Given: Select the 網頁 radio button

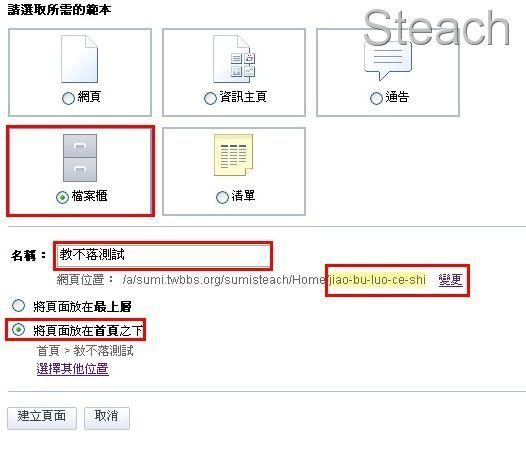Looking at the screenshot, I should (68, 98).
